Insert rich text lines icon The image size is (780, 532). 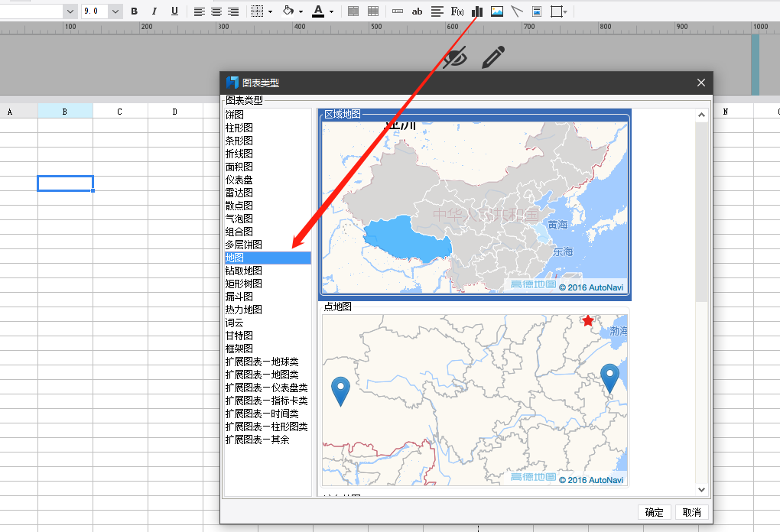[x=437, y=11]
